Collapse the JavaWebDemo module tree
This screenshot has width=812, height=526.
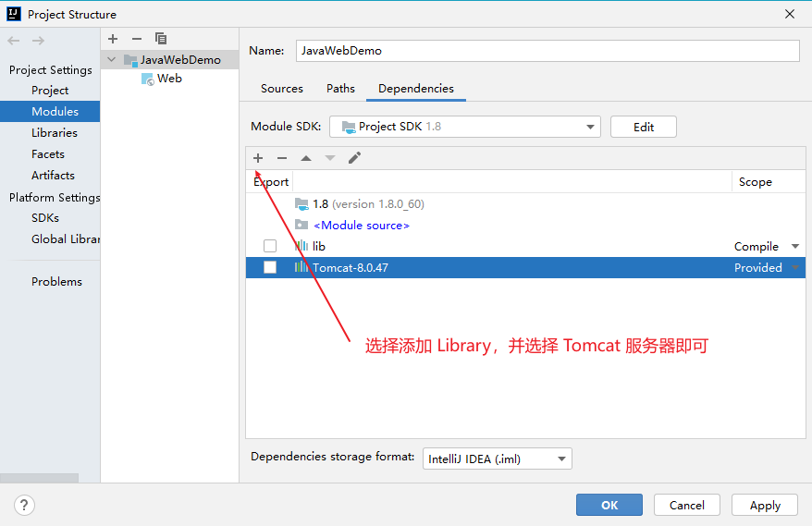pos(111,59)
